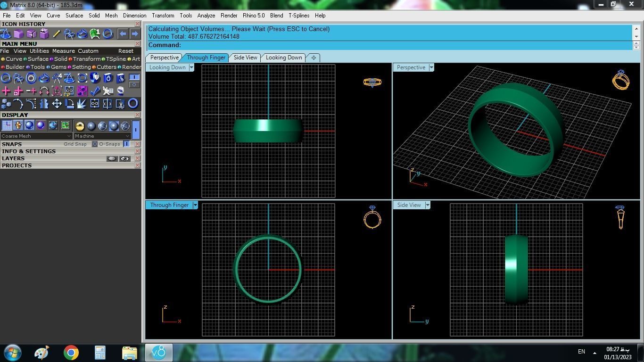
Task: Click the green surface '1' icon in Icon History
Action: pos(95,34)
